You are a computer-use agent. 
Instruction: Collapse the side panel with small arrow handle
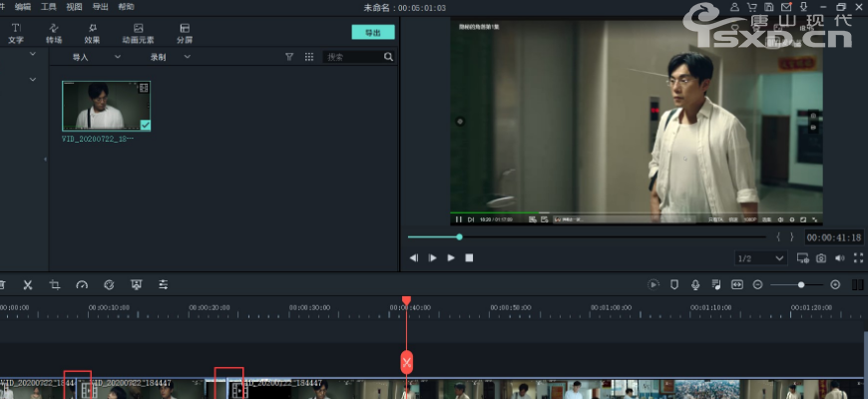click(45, 160)
